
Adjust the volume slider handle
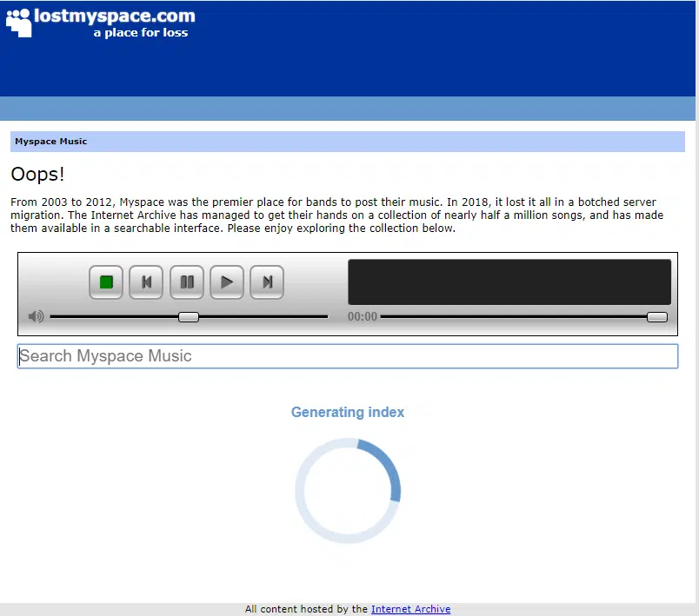click(188, 316)
